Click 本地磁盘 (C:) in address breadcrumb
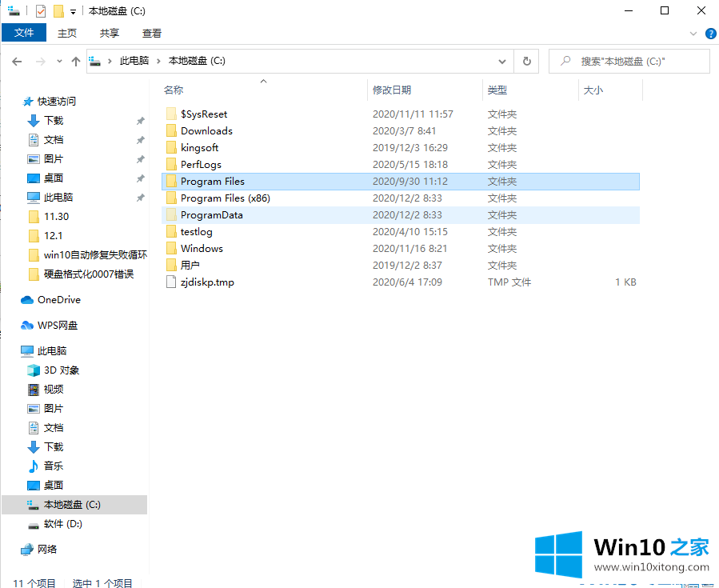The image size is (719, 588). click(x=197, y=61)
